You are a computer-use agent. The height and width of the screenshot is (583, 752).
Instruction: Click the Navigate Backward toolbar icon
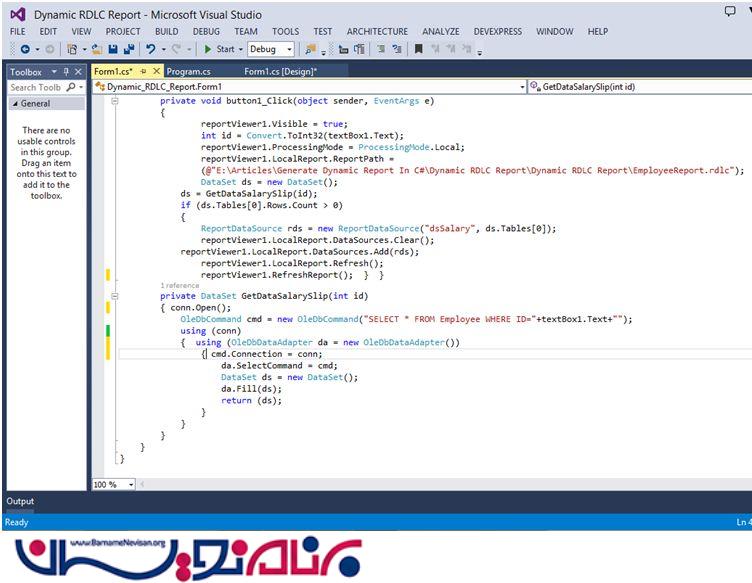pos(25,49)
